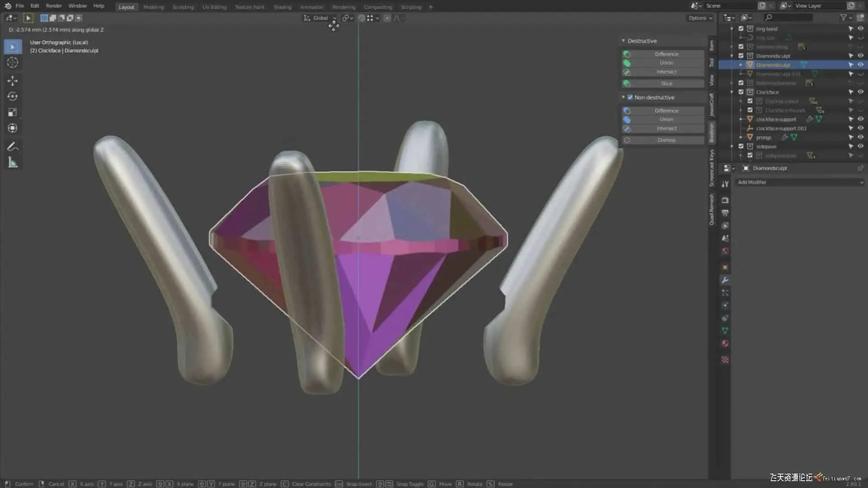Select the Cursor tool
The width and height of the screenshot is (868, 488).
click(x=13, y=63)
